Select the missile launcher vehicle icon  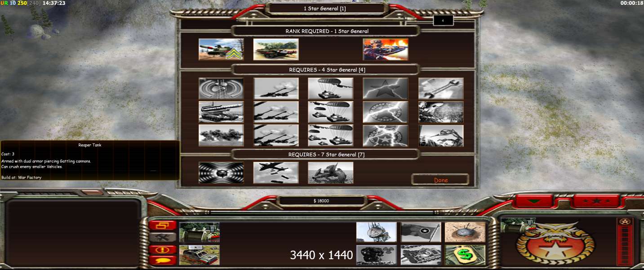221,112
